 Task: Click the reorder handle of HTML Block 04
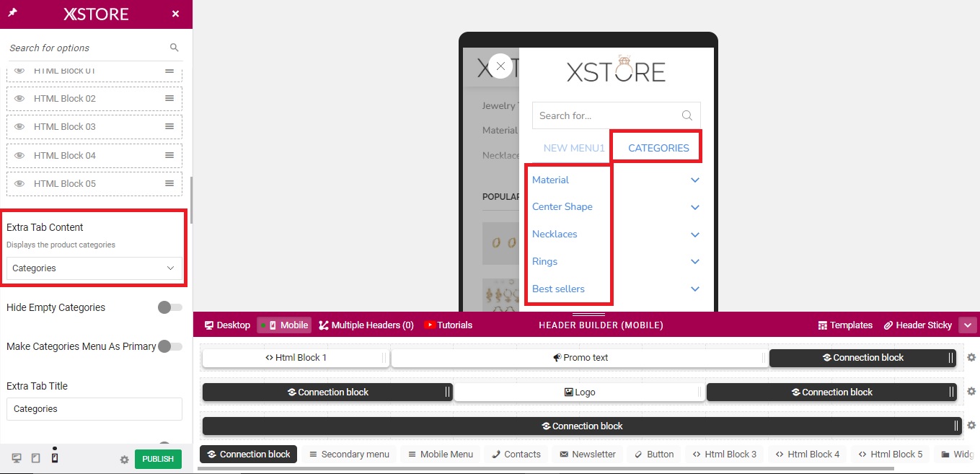169,155
